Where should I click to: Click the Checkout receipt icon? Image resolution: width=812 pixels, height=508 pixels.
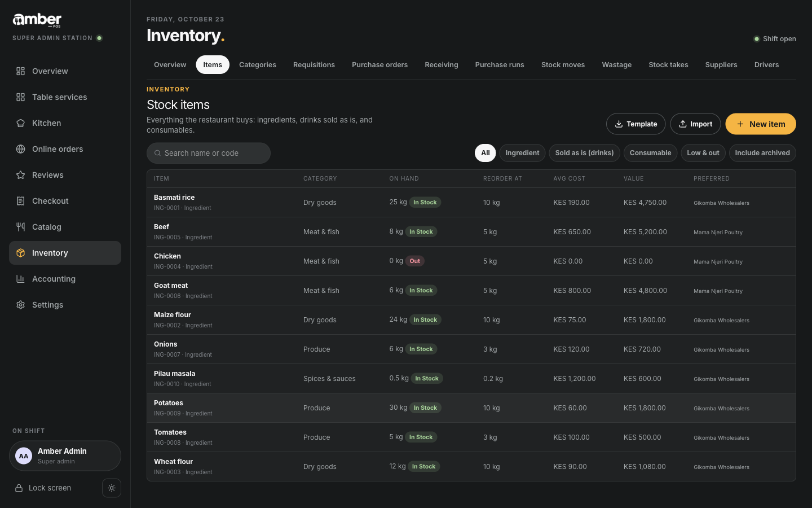(x=20, y=201)
